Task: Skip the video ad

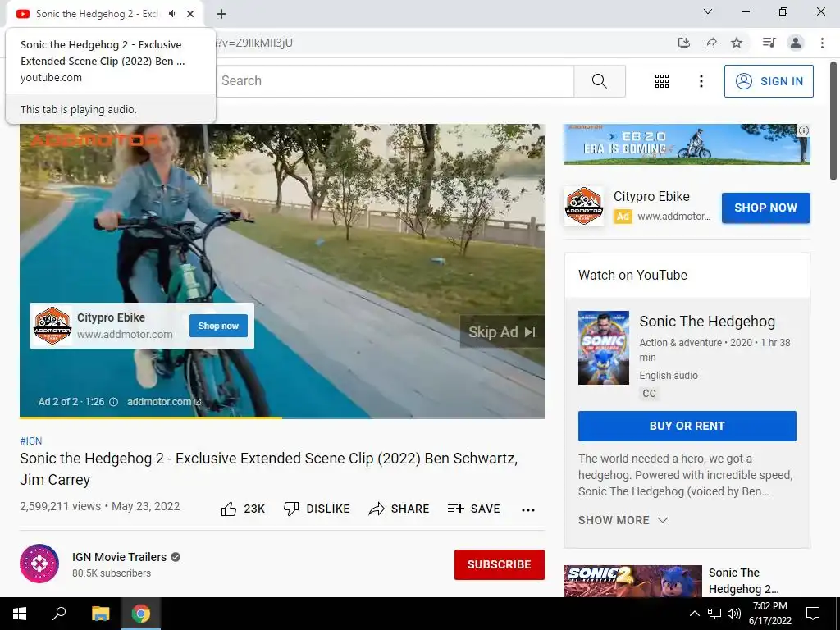Action: click(502, 331)
